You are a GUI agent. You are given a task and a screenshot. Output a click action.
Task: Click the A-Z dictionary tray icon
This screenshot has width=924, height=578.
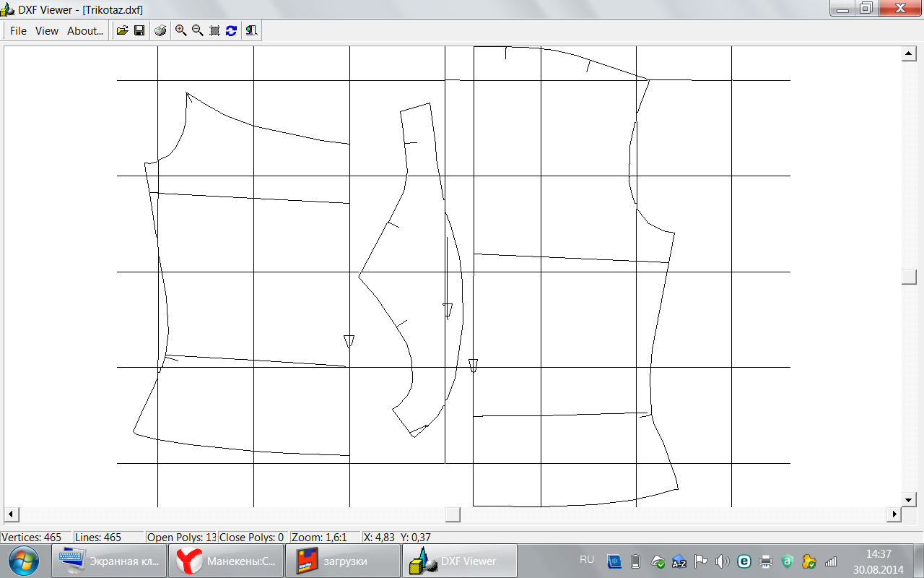[x=679, y=561]
